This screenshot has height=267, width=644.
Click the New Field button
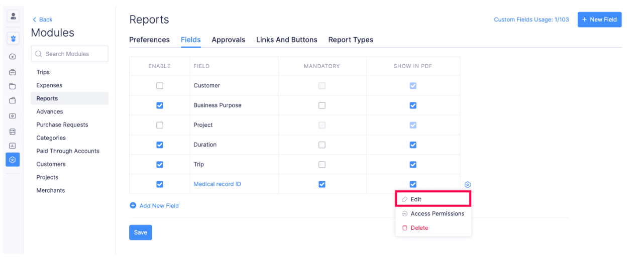click(599, 20)
